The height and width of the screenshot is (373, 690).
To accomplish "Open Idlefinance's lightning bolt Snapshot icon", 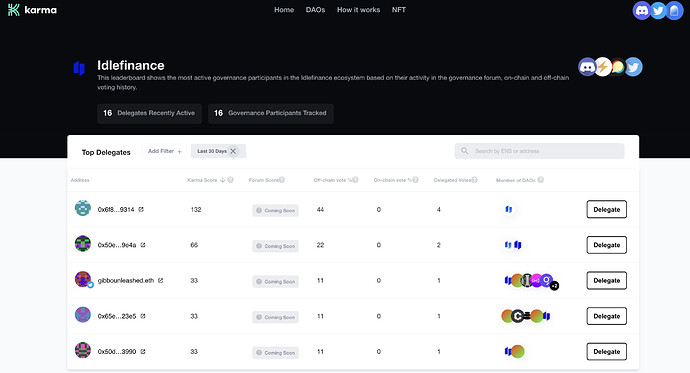I will (x=603, y=67).
